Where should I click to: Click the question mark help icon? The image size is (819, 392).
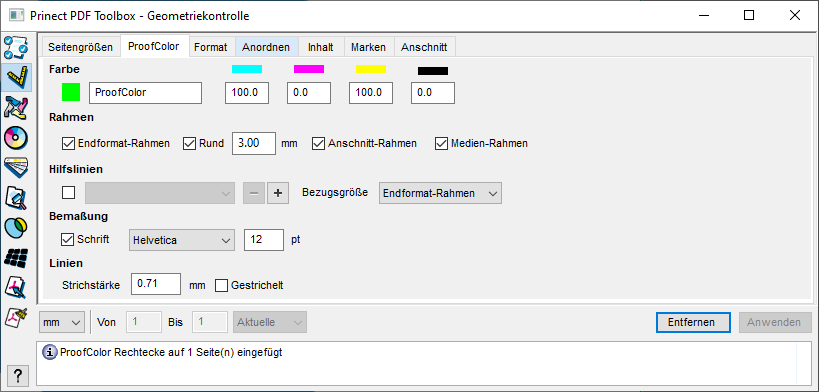(x=18, y=375)
